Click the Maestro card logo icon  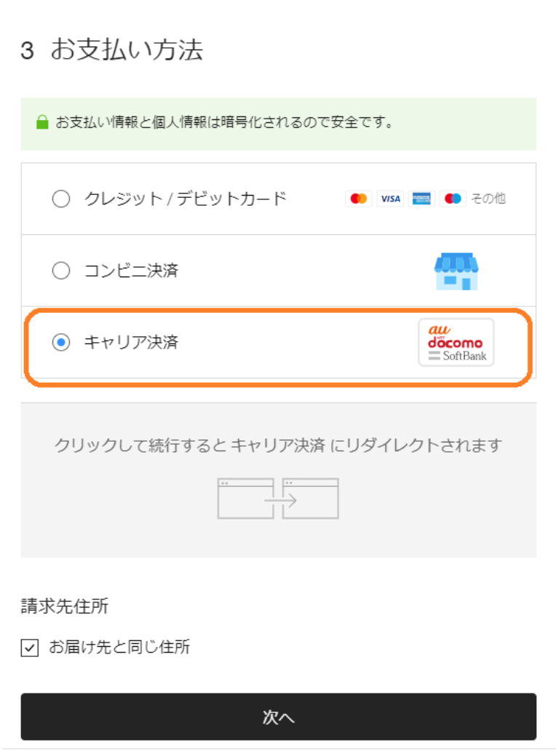453,199
